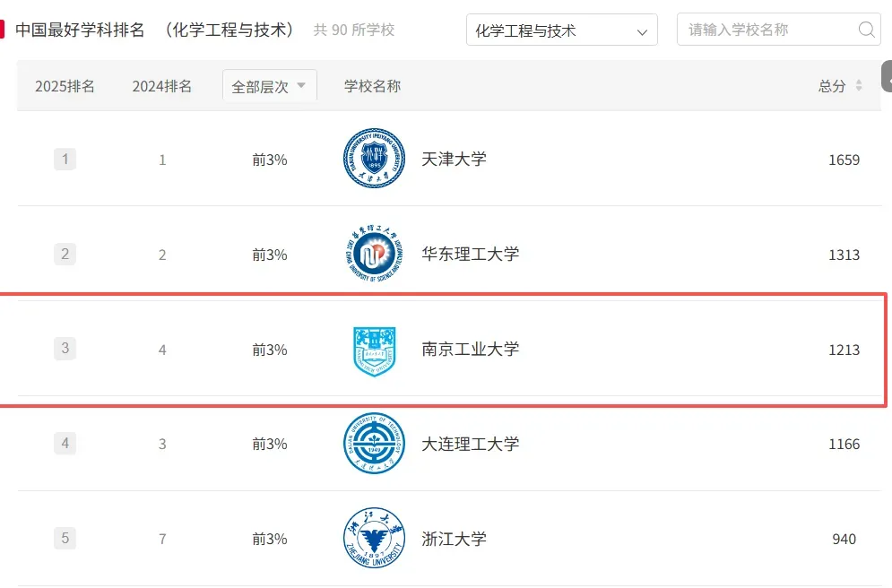Select the Nanjing Tech University shield logo
This screenshot has width=892, height=588.
pyautogui.click(x=375, y=350)
